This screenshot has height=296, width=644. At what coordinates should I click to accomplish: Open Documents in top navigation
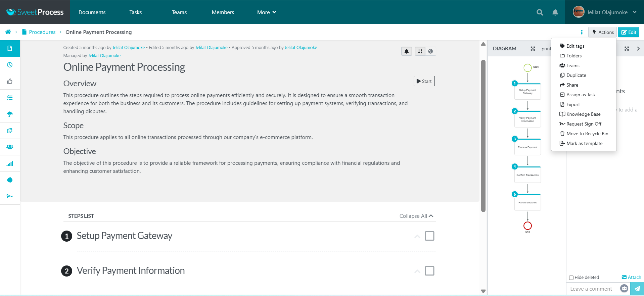(92, 12)
